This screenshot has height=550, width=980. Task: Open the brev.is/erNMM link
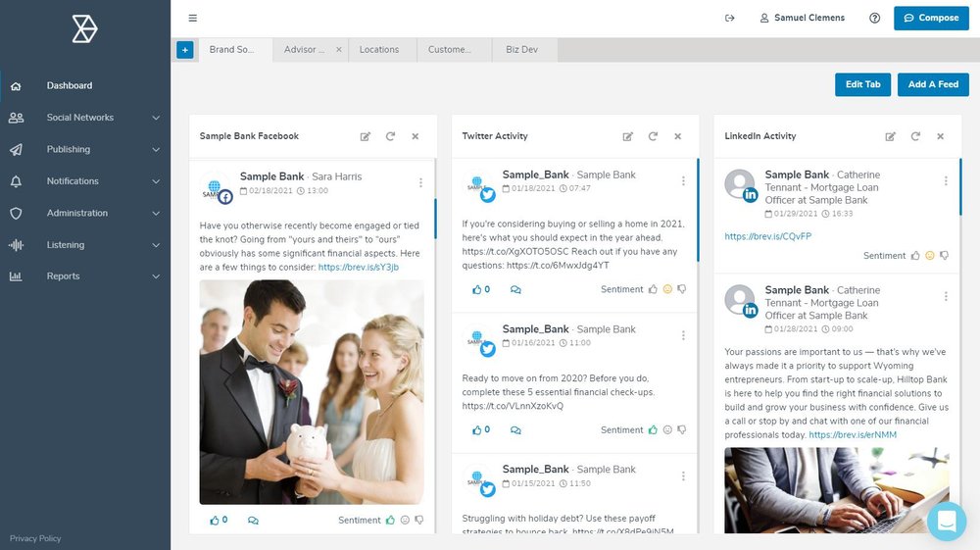point(853,434)
